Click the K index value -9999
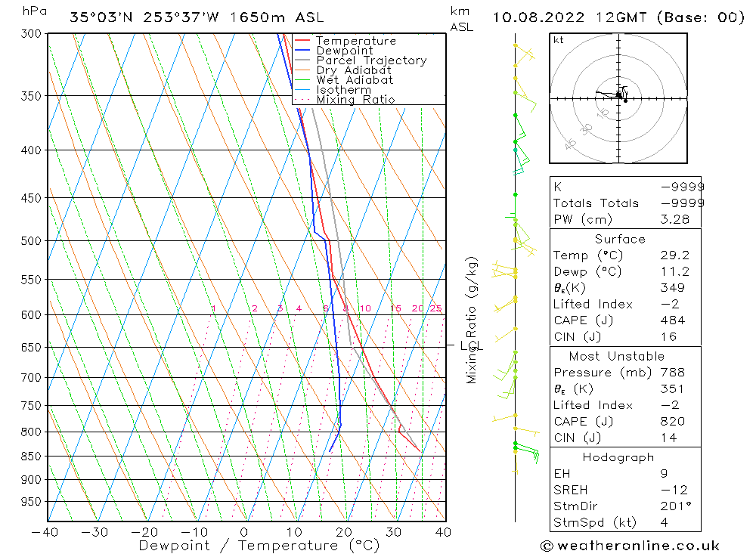The image size is (756, 554). coord(682,187)
